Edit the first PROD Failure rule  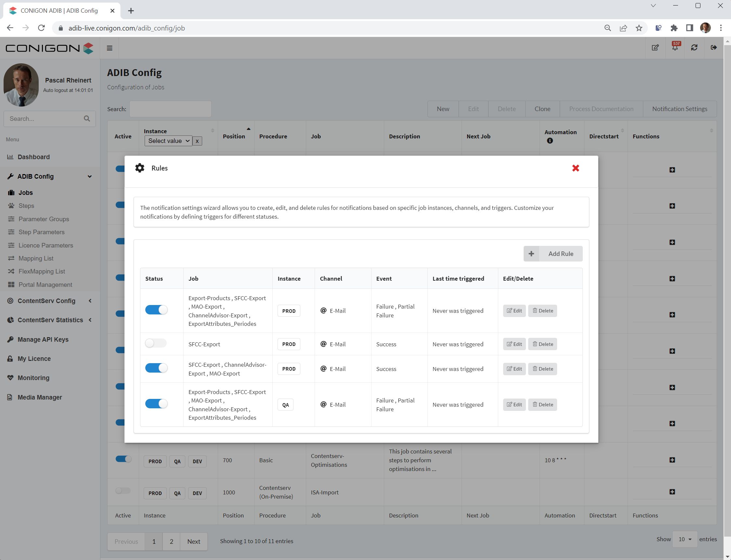click(514, 311)
